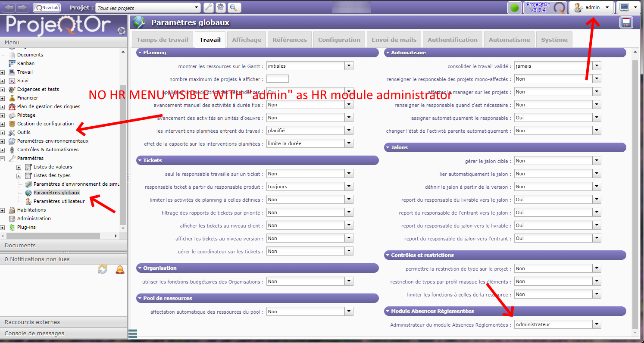The height and width of the screenshot is (343, 644).
Task: Open the 'consolider le travail validé' dropdown
Action: (x=597, y=66)
